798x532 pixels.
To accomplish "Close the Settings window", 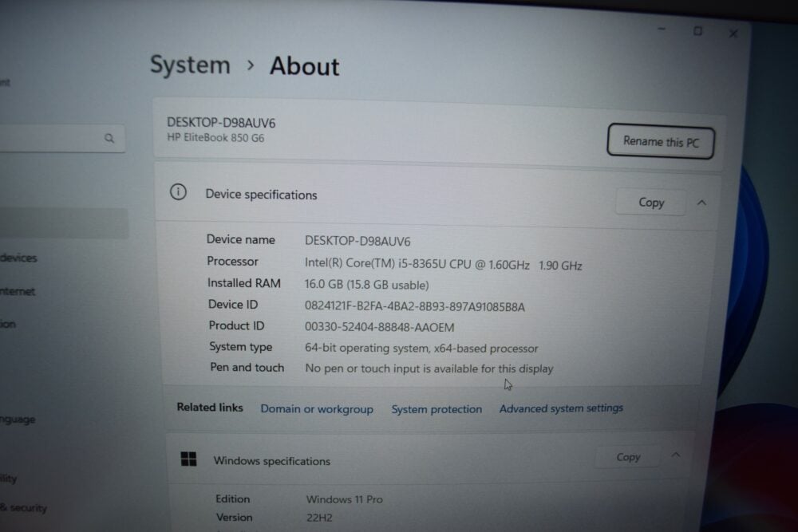I will coord(733,33).
